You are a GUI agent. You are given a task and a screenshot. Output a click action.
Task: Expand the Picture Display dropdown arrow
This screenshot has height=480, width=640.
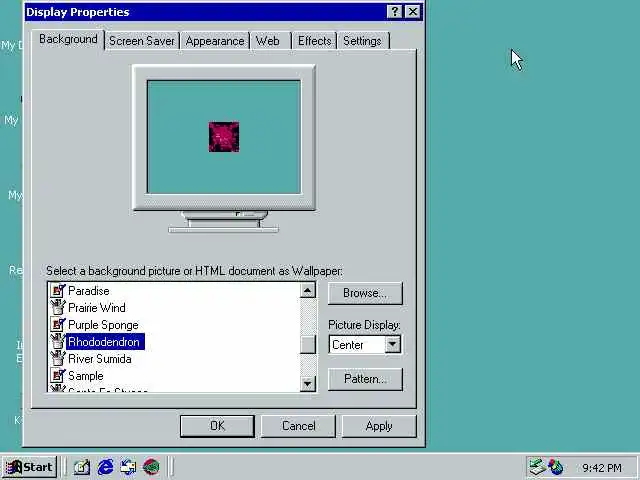[x=392, y=344]
